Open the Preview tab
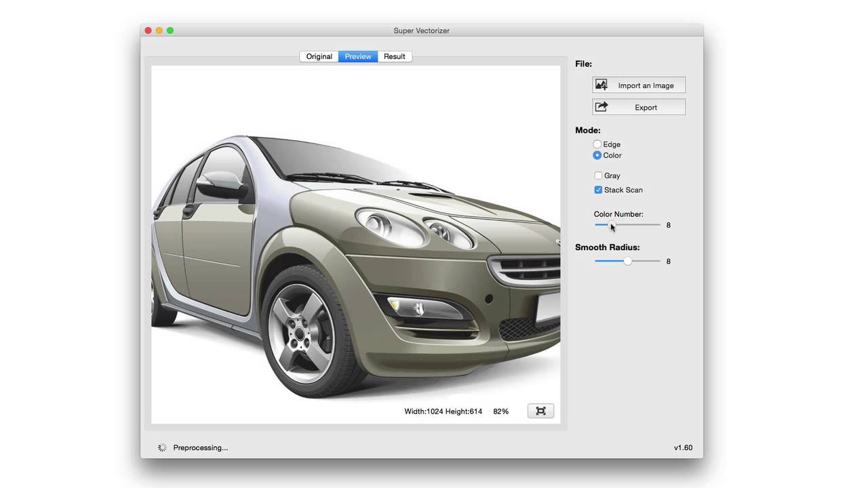Image resolution: width=868 pixels, height=488 pixels. pyautogui.click(x=357, y=56)
